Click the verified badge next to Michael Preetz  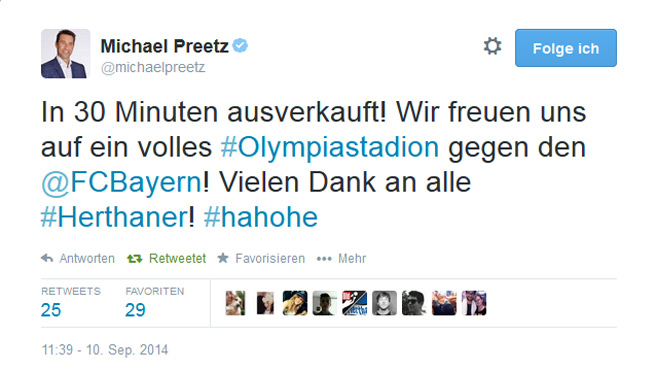point(240,45)
